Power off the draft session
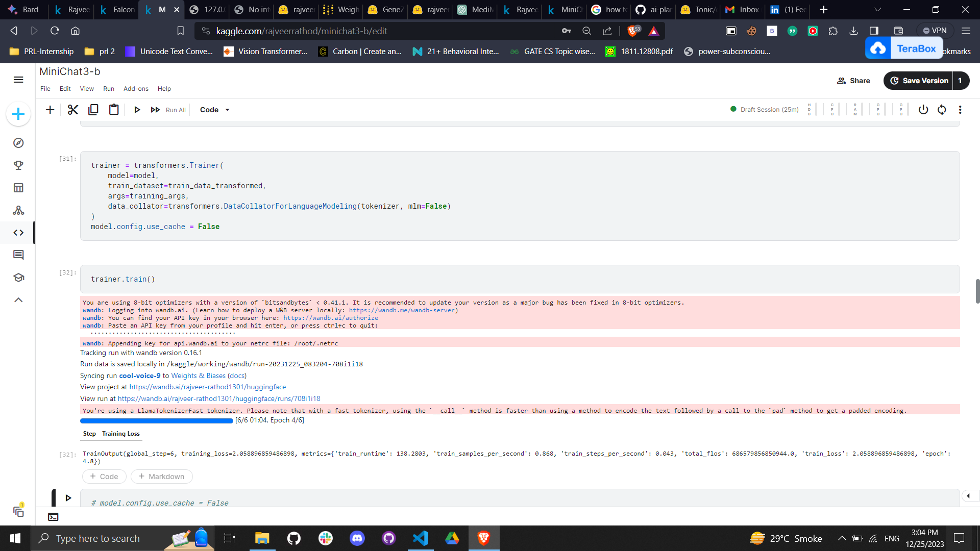Viewport: 980px width, 551px height. 923,110
